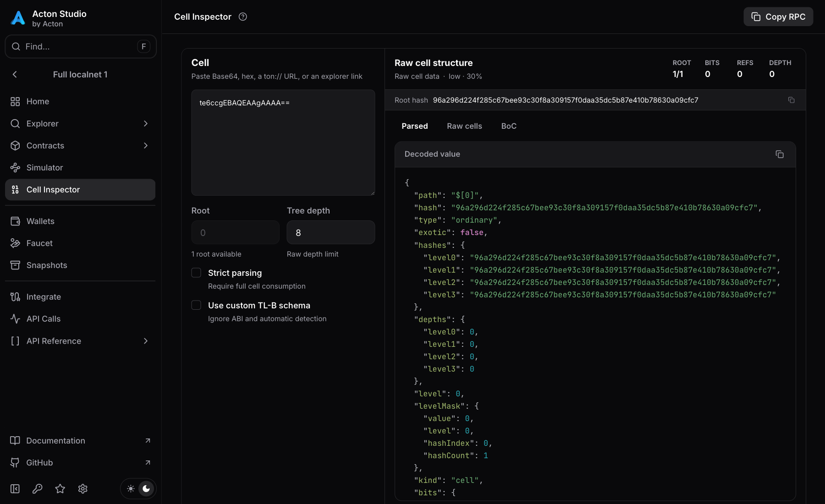Open the GitHub external link
Image resolution: width=825 pixels, height=504 pixels.
pyautogui.click(x=80, y=462)
